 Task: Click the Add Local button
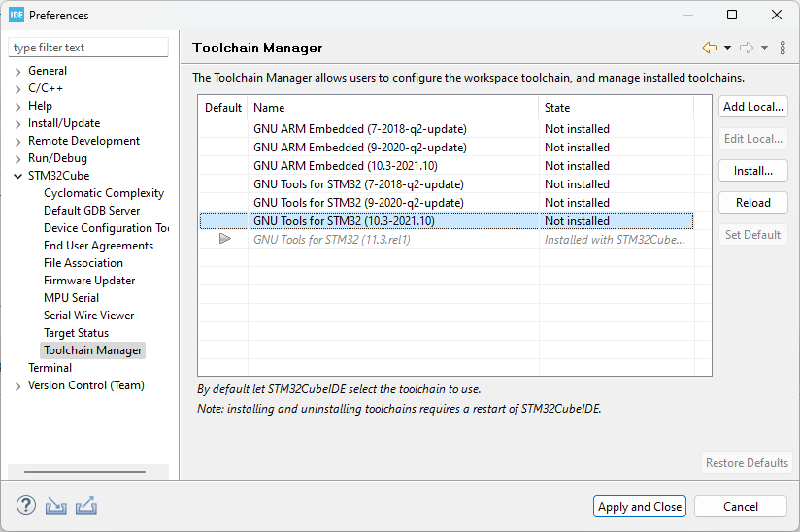(753, 107)
